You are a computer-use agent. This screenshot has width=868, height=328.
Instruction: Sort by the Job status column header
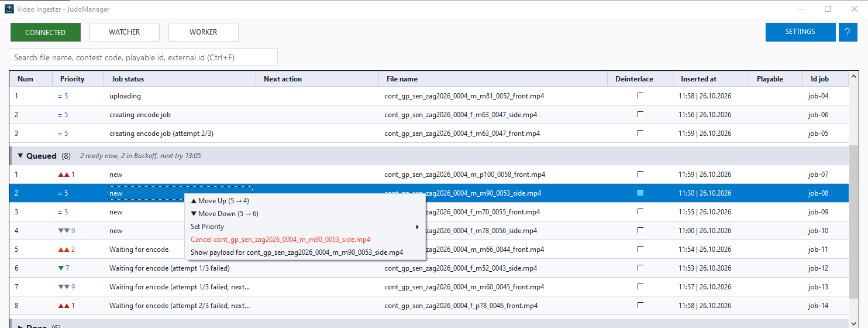pos(180,79)
